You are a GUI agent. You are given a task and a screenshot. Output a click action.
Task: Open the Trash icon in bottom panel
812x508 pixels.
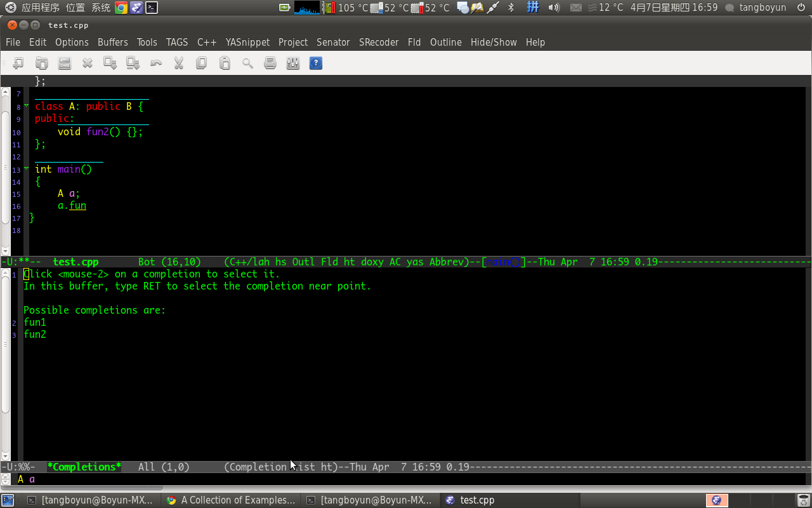tap(803, 500)
